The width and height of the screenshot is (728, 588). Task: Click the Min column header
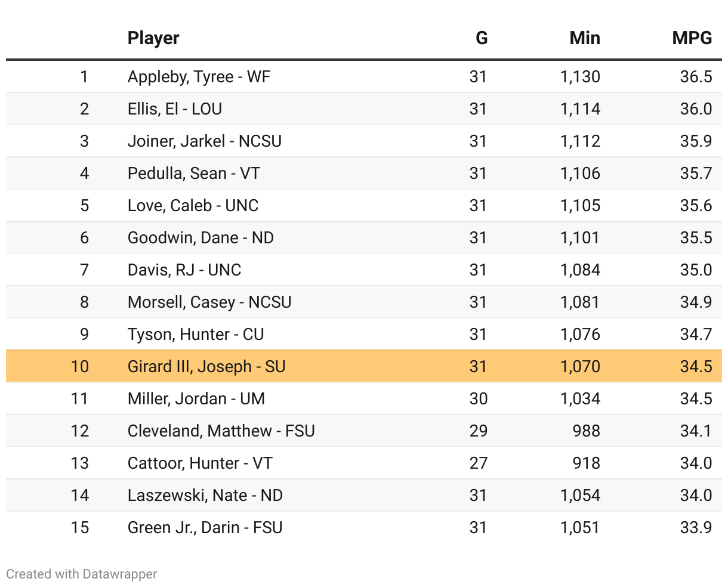click(x=584, y=38)
